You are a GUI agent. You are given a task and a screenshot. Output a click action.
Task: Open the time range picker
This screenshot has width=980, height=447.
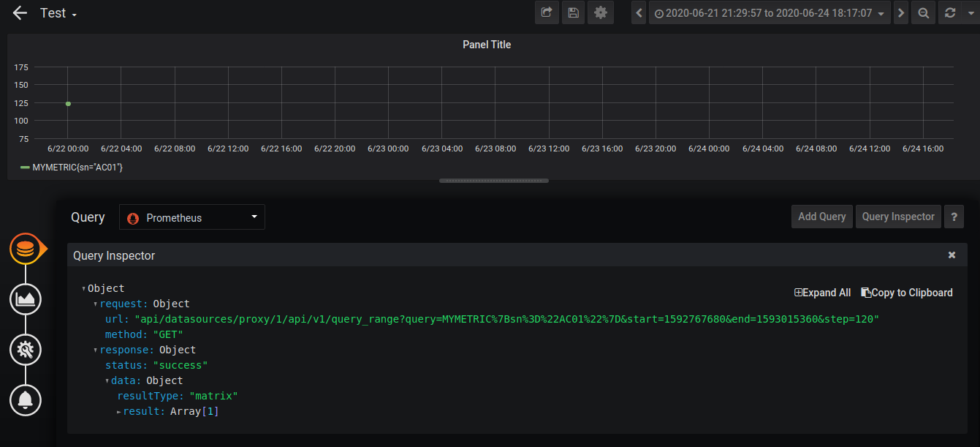coord(770,13)
